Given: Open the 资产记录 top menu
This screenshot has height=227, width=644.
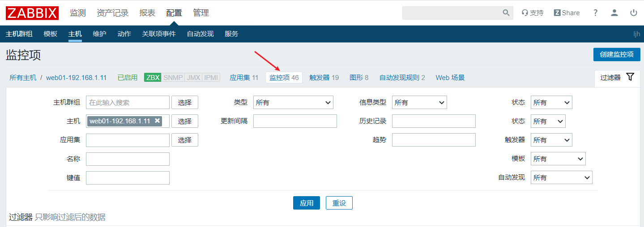Looking at the screenshot, I should (x=112, y=13).
